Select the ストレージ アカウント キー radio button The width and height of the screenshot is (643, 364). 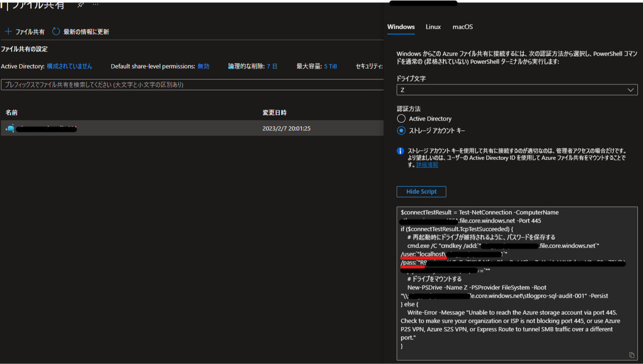[401, 130]
